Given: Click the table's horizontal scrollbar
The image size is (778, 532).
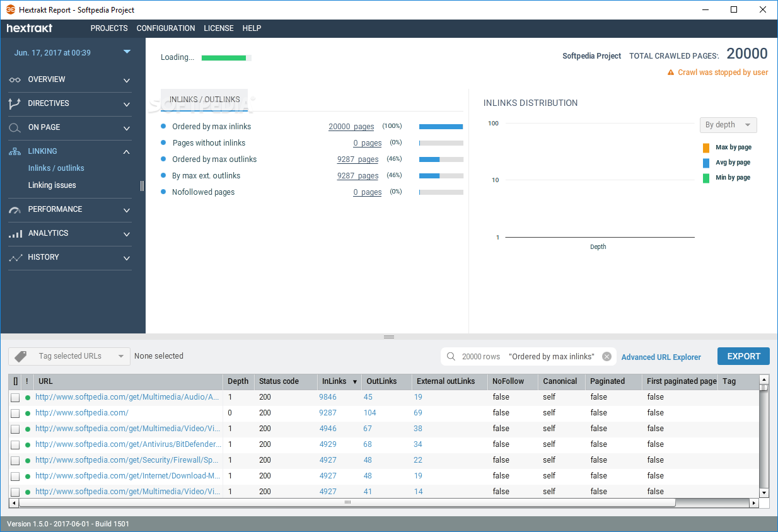Looking at the screenshot, I should pyautogui.click(x=347, y=503).
